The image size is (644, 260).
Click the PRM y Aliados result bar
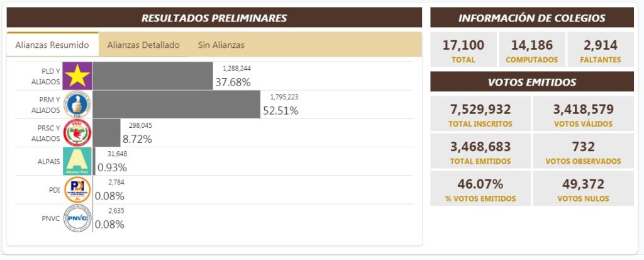(x=177, y=105)
